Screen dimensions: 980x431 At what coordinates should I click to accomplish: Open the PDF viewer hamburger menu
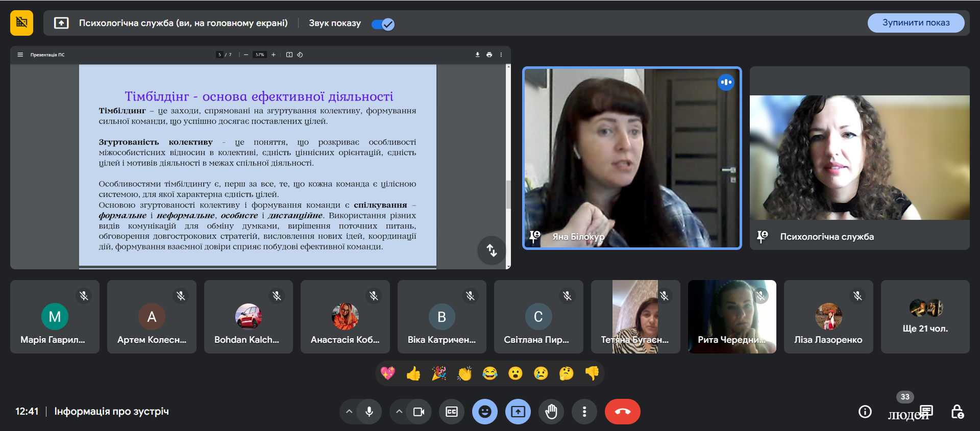click(20, 55)
